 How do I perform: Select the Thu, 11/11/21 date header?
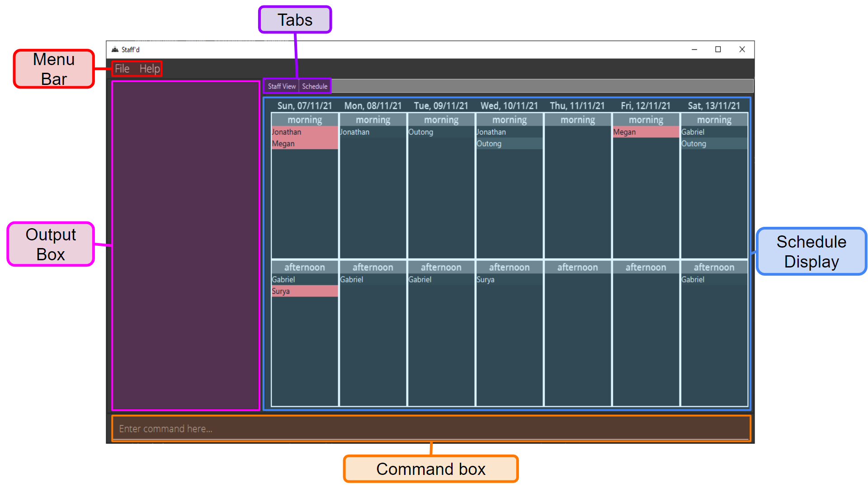tap(577, 106)
